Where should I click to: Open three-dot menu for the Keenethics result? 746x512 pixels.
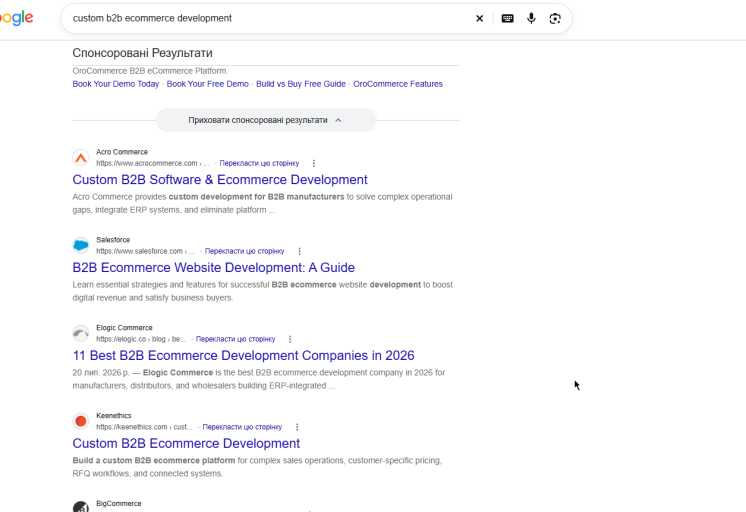[297, 427]
